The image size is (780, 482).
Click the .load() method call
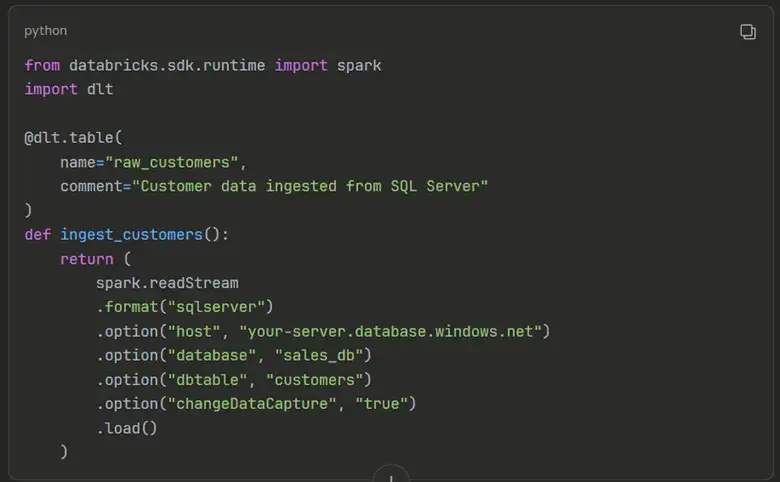pyautogui.click(x=127, y=428)
